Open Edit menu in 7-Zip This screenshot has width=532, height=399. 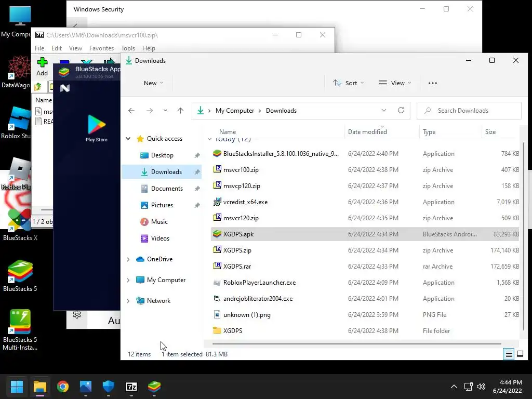pyautogui.click(x=56, y=48)
